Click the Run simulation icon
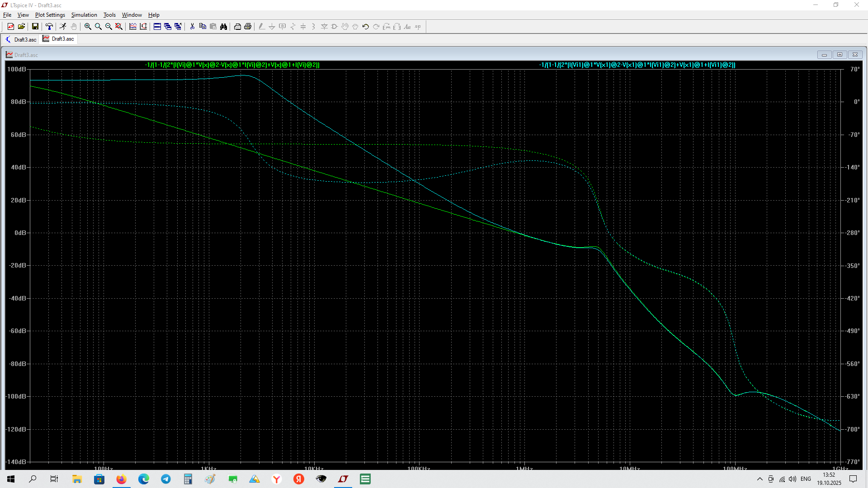This screenshot has height=488, width=868. (x=63, y=27)
